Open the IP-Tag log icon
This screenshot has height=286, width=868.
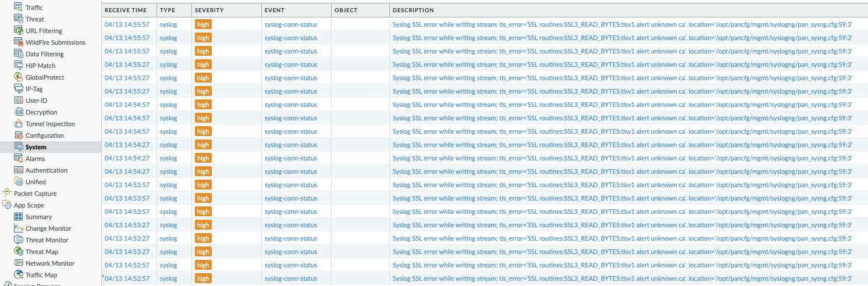18,89
